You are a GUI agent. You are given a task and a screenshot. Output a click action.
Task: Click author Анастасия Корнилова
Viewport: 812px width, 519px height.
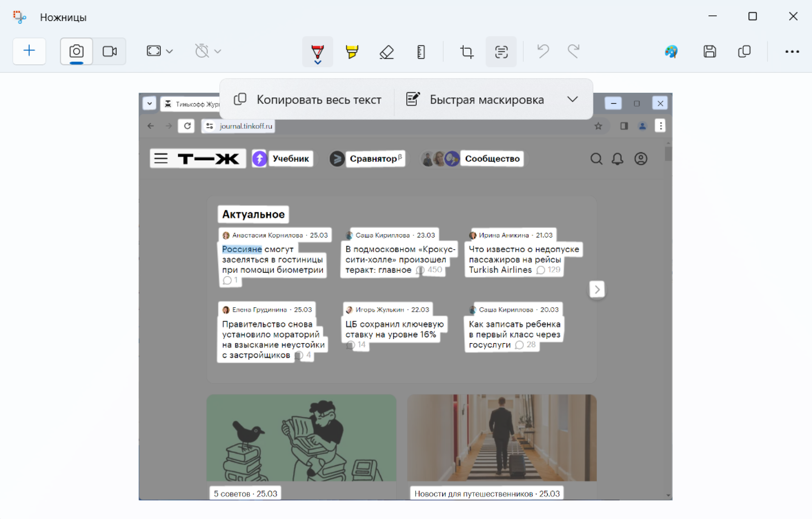click(267, 235)
